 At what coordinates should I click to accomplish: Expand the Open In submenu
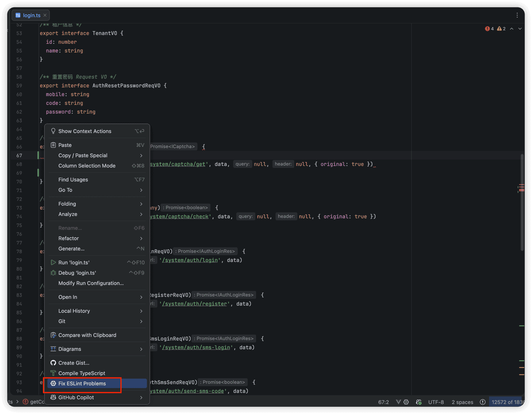97,297
